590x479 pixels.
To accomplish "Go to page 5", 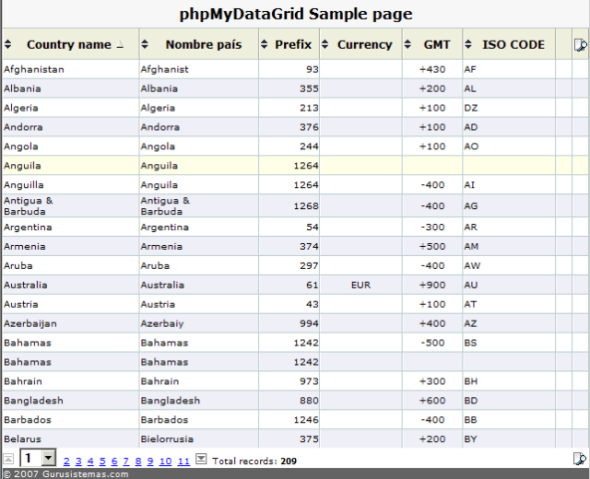I will 102,461.
